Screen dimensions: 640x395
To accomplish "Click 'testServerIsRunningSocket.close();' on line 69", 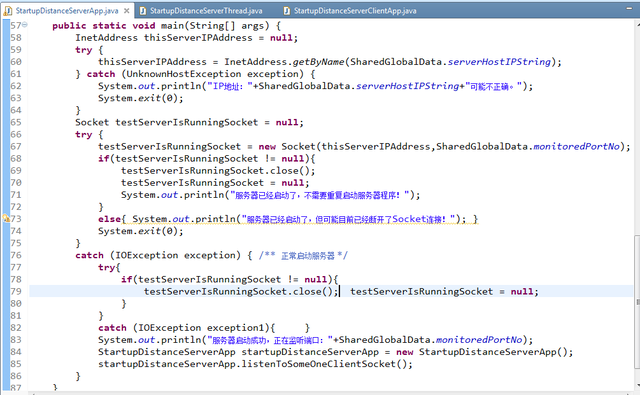I will 218,171.
